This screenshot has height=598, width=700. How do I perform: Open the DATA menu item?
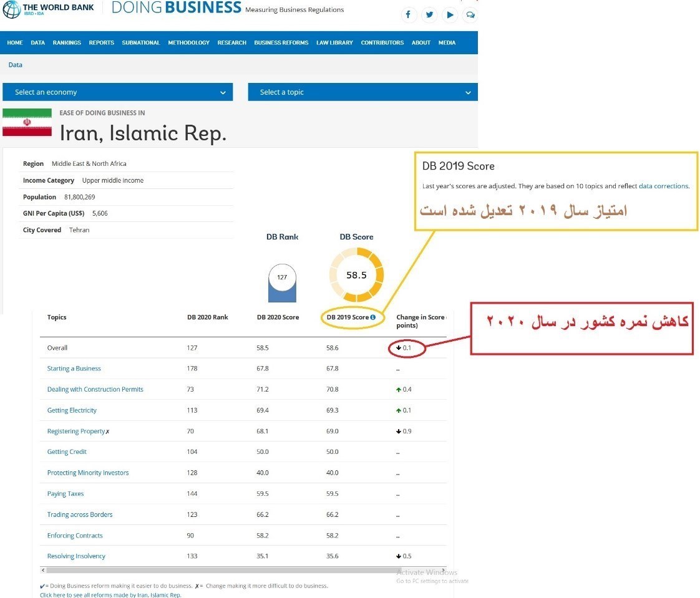(38, 43)
